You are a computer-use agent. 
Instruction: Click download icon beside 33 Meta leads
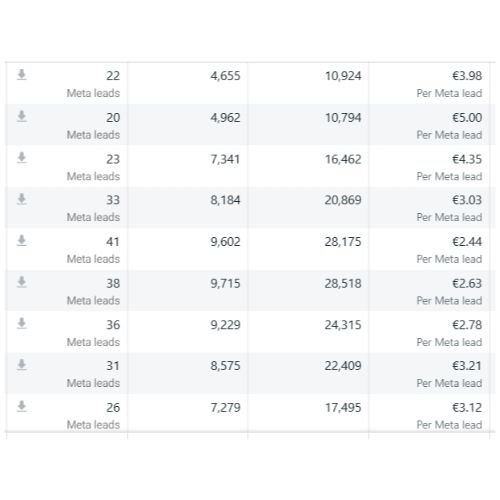pyautogui.click(x=22, y=199)
